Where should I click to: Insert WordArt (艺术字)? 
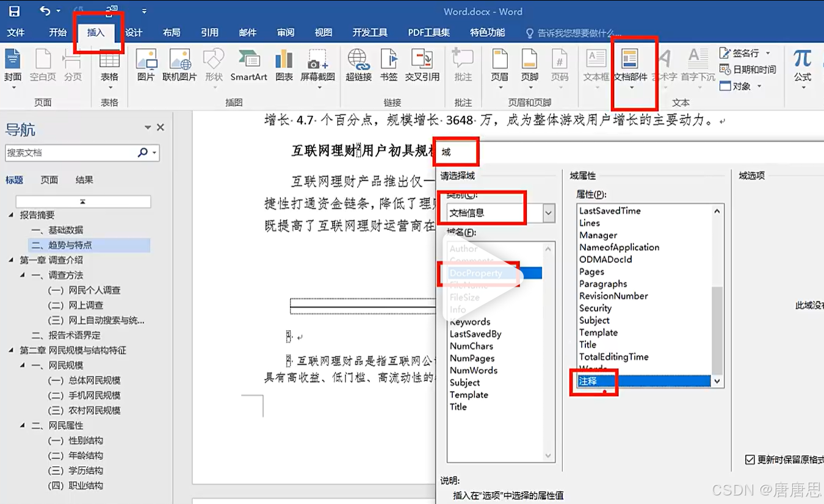[664, 70]
